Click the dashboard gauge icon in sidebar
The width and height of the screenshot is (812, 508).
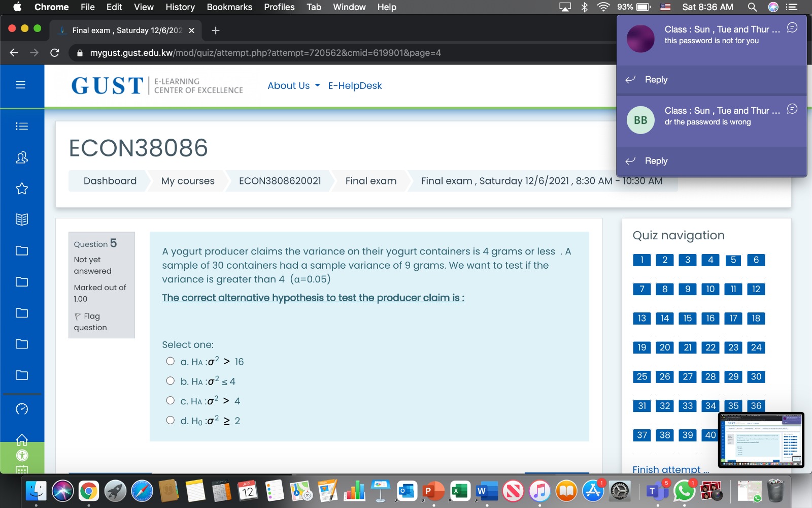pos(22,408)
